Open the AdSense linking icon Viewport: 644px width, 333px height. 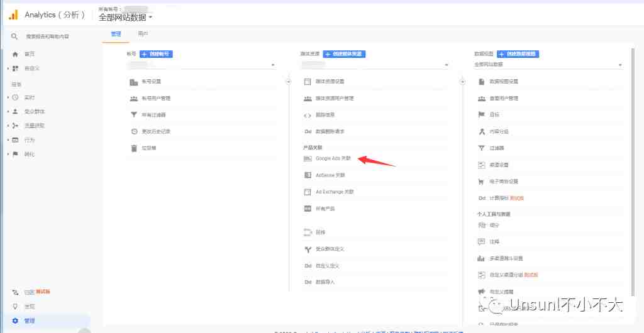click(308, 175)
